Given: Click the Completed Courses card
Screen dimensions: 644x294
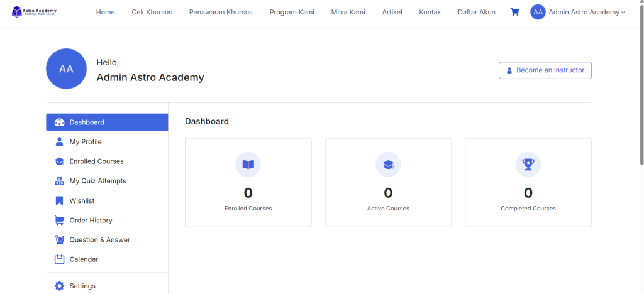Looking at the screenshot, I should click(x=528, y=182).
